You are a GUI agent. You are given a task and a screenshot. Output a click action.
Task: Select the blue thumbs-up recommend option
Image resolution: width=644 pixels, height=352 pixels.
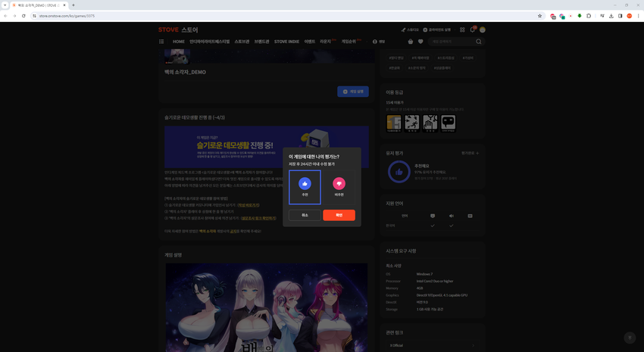(305, 187)
